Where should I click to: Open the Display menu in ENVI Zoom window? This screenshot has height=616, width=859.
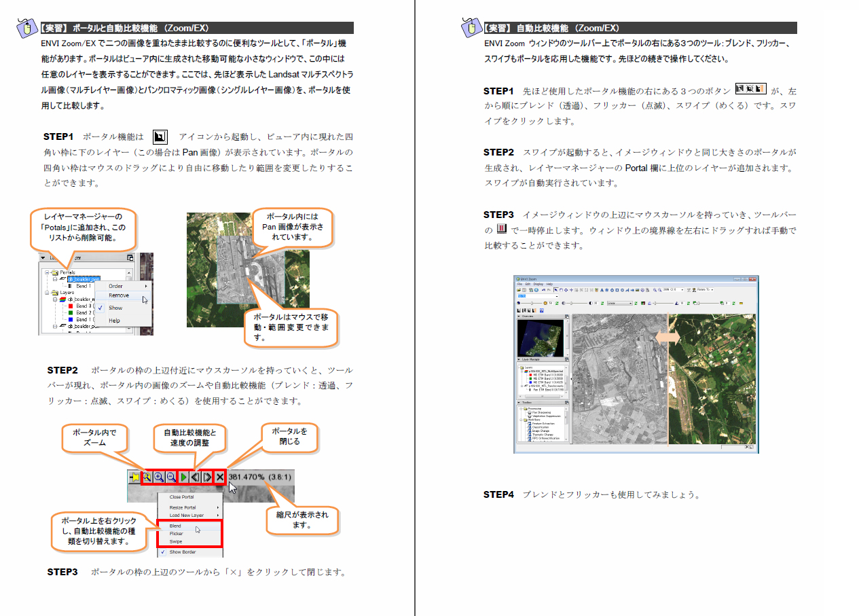tap(538, 284)
